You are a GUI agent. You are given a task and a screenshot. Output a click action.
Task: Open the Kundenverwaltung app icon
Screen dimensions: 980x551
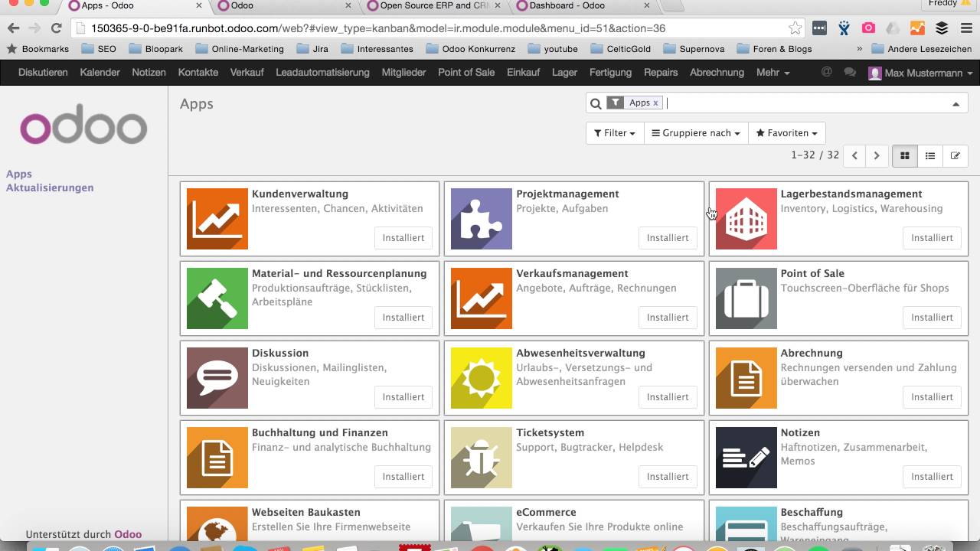[217, 219]
